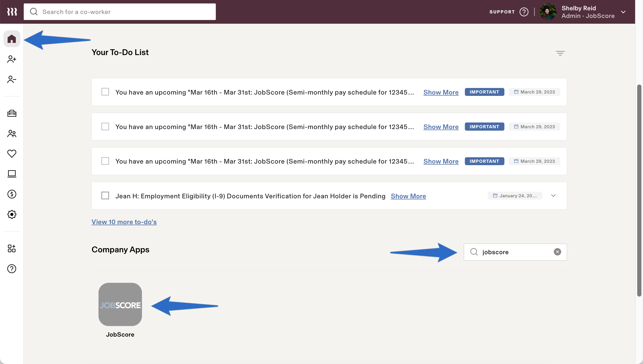Image resolution: width=643 pixels, height=364 pixels.
Task: Open Shelby Reid profile avatar
Action: click(x=548, y=12)
